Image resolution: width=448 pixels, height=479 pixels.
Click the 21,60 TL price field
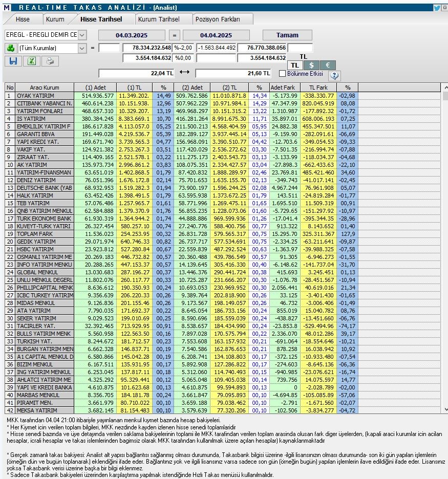tap(233, 73)
